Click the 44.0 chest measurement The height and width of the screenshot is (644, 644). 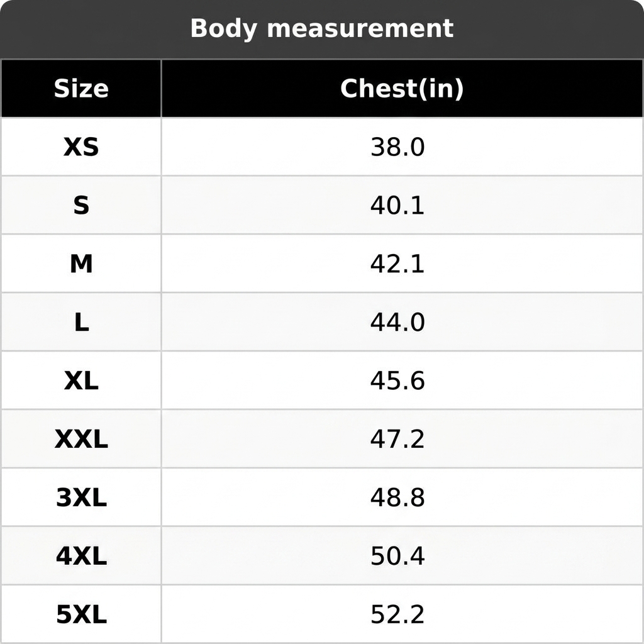click(397, 322)
